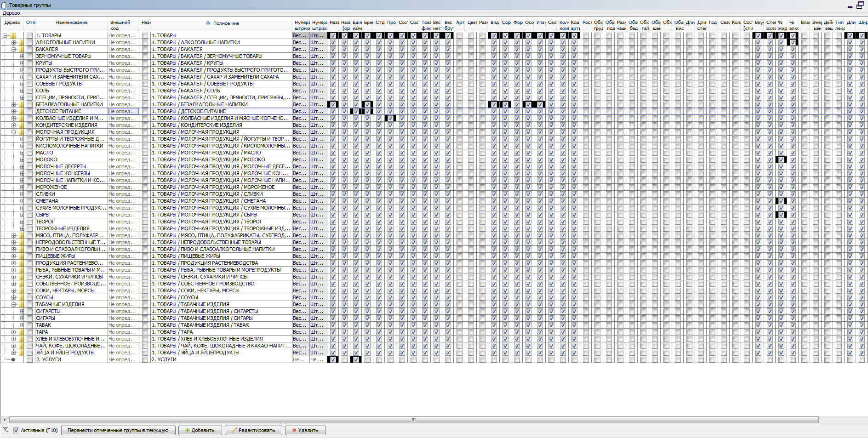Mark the Отм checkbox for 2. УСЛУГИ
Viewport: 868px width, 438px height.
(30, 359)
